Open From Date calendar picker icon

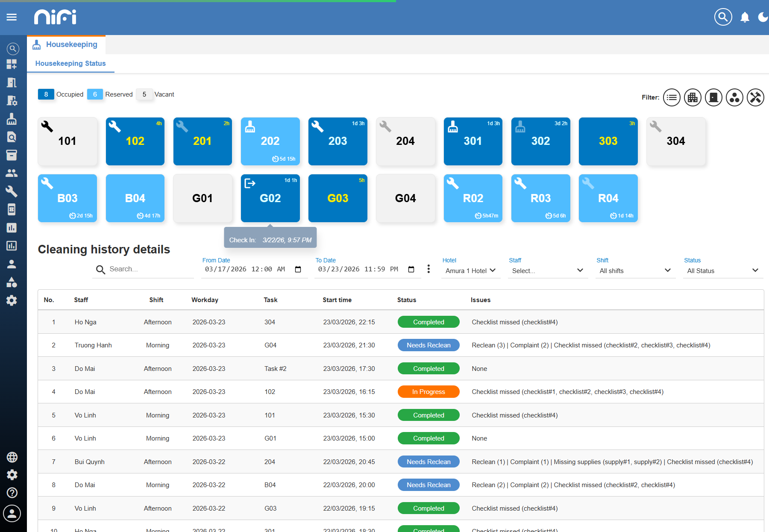(x=298, y=269)
